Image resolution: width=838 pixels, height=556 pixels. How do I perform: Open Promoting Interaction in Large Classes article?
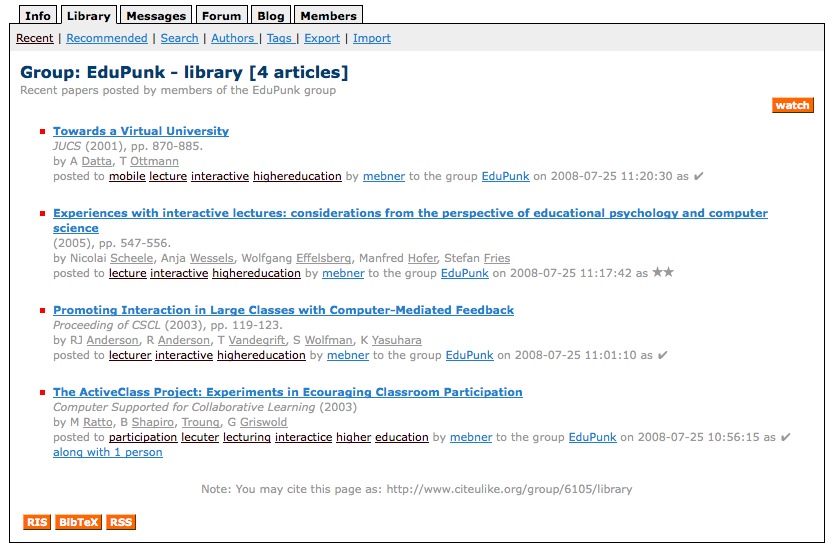click(x=283, y=310)
